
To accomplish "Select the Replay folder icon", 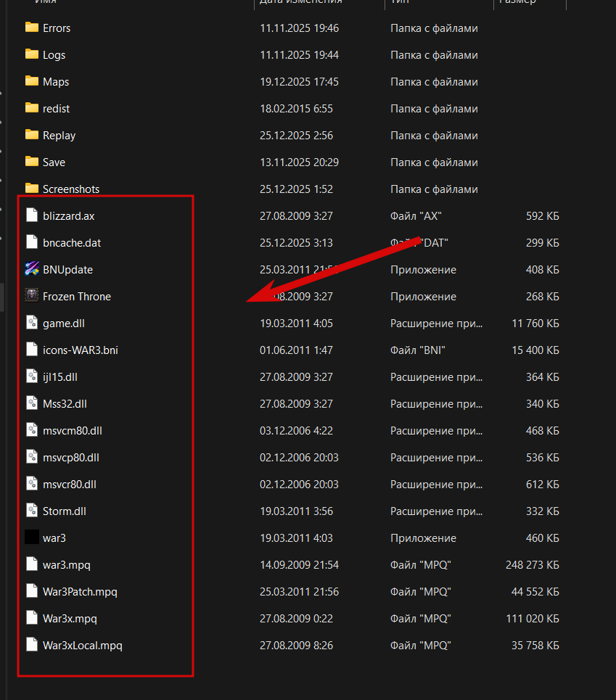I will (x=32, y=135).
